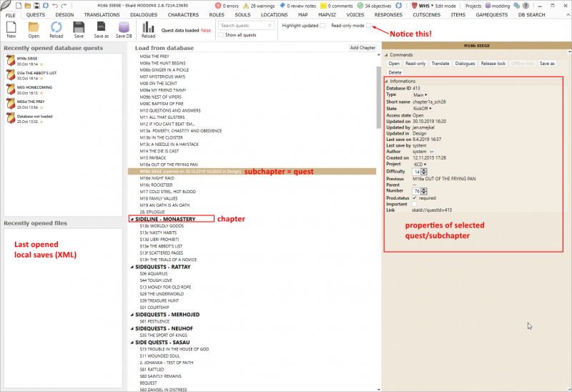The image size is (572, 392).
Task: Tick the Show all quests checkbox
Action: coord(221,34)
